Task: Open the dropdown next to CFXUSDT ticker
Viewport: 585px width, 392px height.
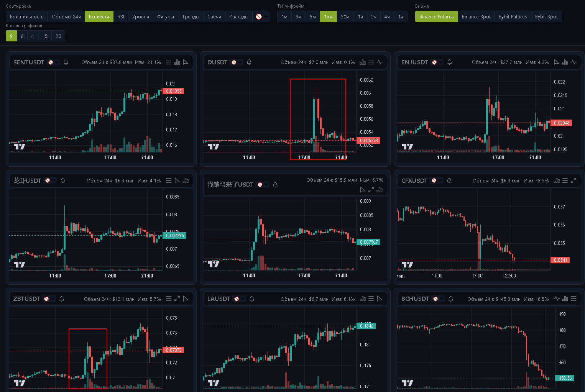Action: click(437, 180)
